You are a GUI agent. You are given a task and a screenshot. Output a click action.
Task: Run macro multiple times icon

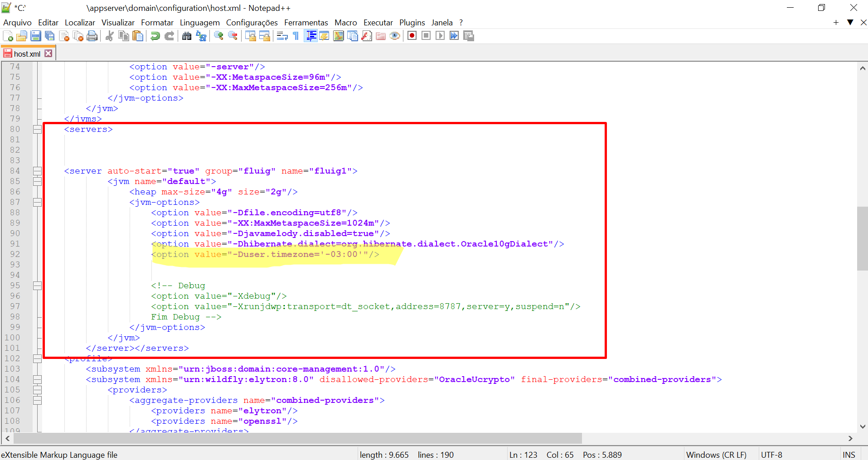454,36
